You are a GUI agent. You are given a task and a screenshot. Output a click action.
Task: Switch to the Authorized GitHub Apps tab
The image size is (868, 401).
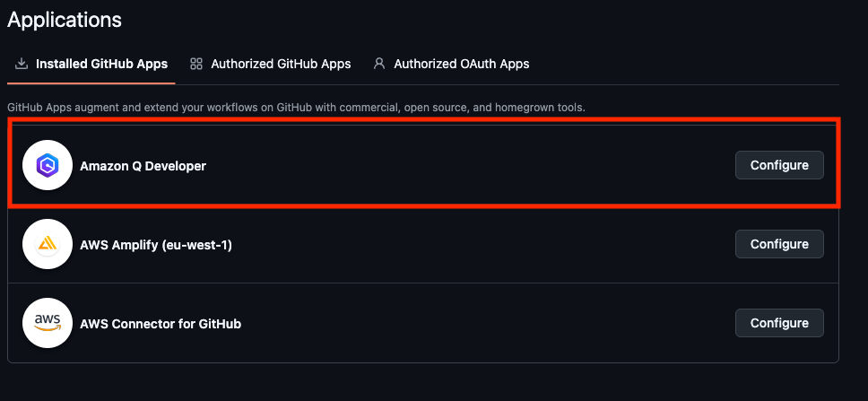pos(270,64)
